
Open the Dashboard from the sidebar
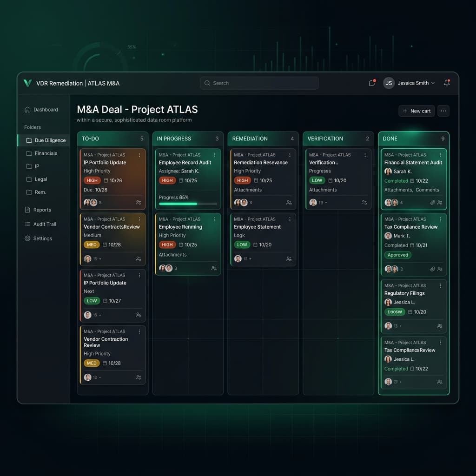click(42, 109)
